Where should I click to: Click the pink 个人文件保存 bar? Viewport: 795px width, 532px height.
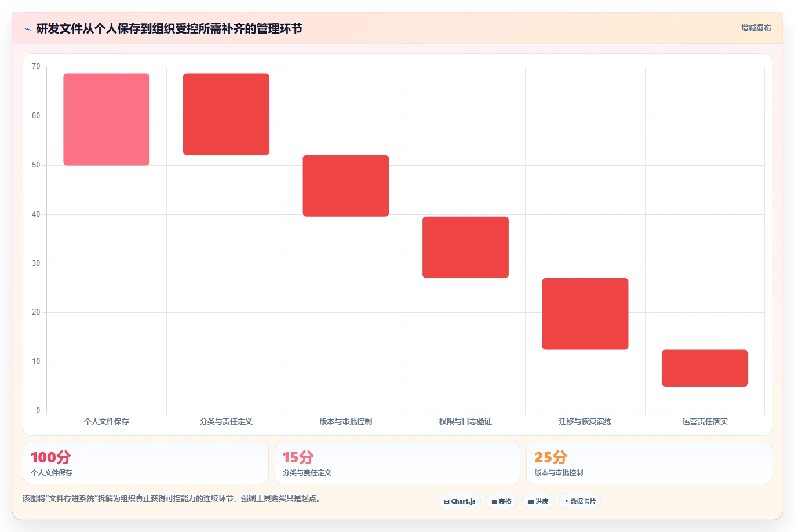pos(107,119)
